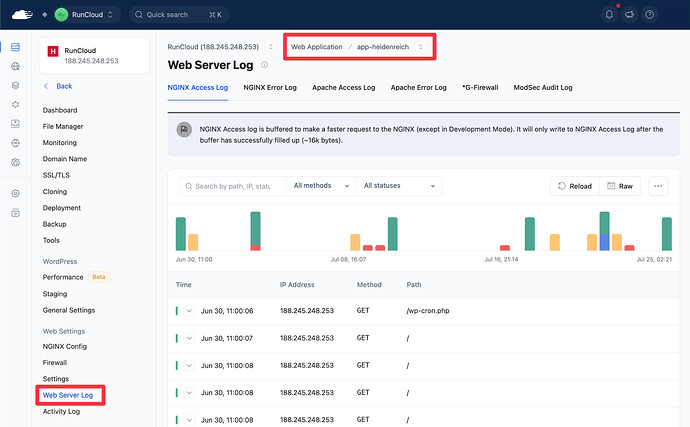Open the stacked layers icon in left rail
Viewport: 690px width, 427px height.
(15, 85)
